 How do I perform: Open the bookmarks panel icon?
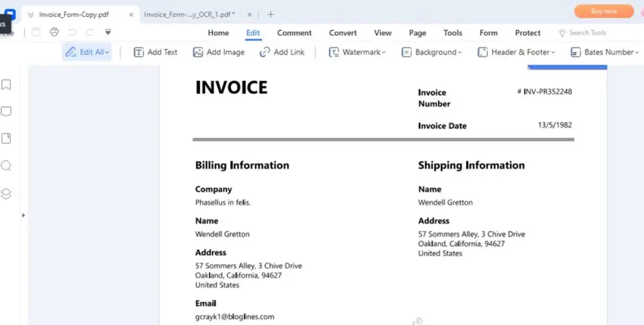pos(6,85)
